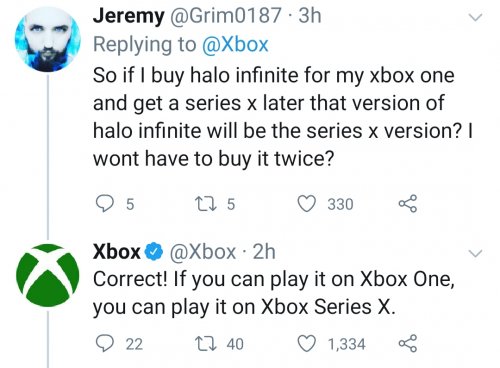This screenshot has height=368, width=500.
Task: Retweet Jeremy's Halo Infinite question
Action: [x=205, y=204]
